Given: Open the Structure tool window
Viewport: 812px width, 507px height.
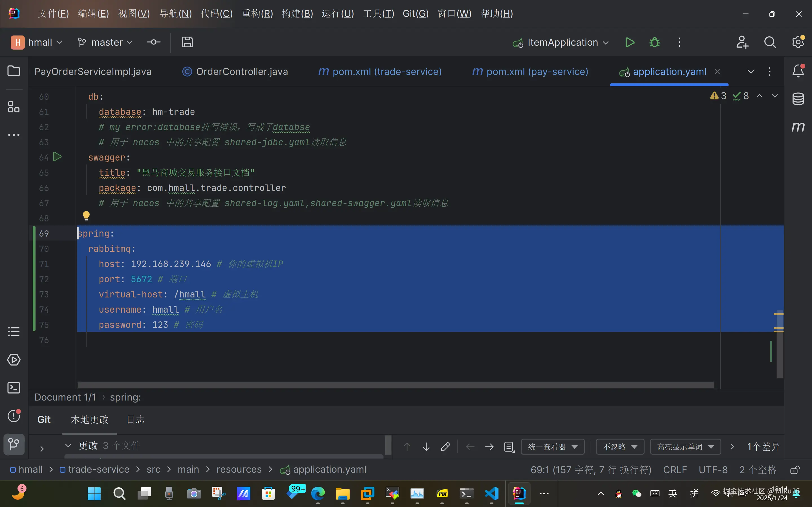Looking at the screenshot, I should click(14, 107).
